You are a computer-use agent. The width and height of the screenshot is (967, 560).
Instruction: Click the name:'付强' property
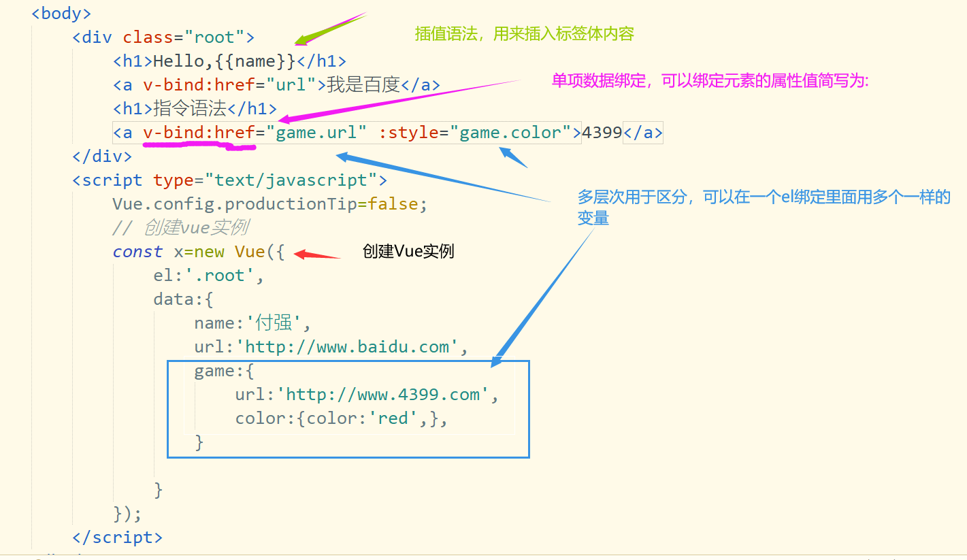click(x=252, y=323)
